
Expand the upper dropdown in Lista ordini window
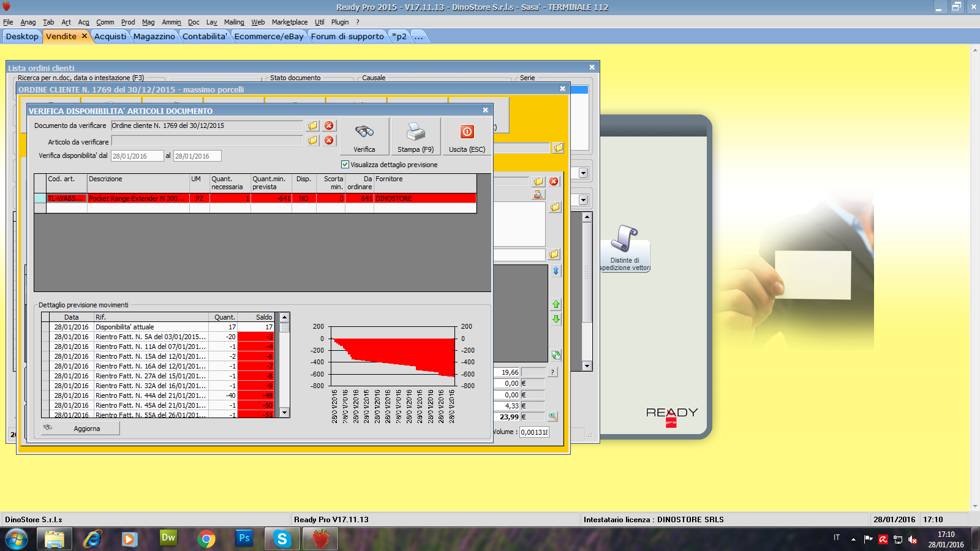[x=583, y=173]
